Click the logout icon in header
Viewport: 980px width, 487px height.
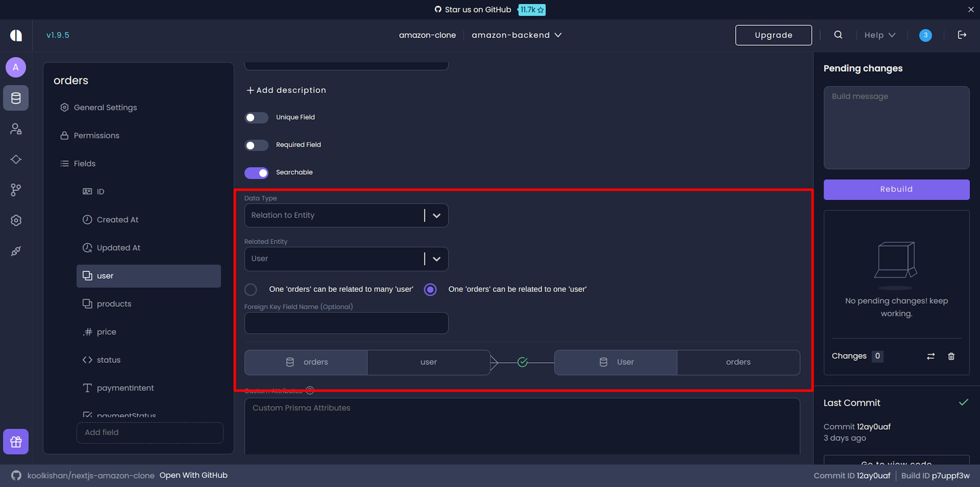(962, 35)
